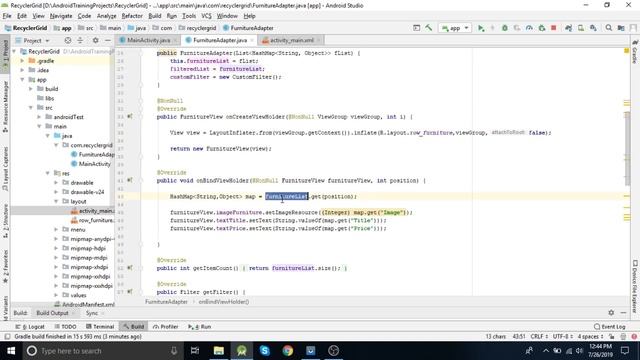640x360 pixels.
Task: Open Google Chrome from taskbar
Action: (x=288, y=351)
